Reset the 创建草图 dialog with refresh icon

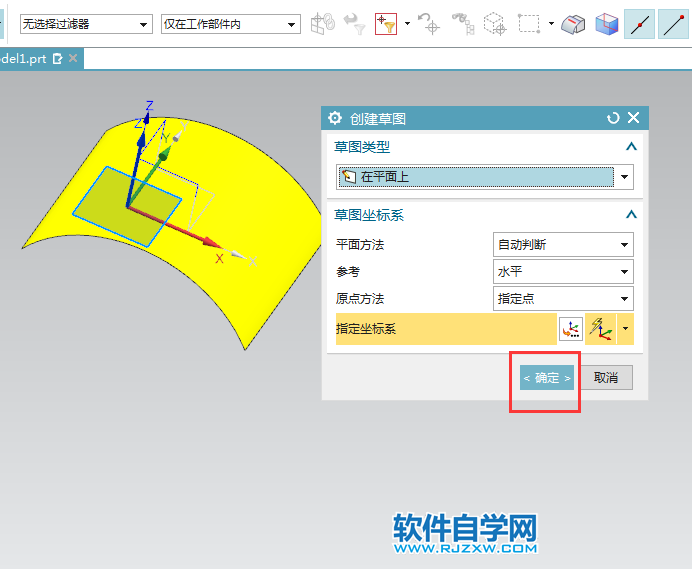click(613, 118)
